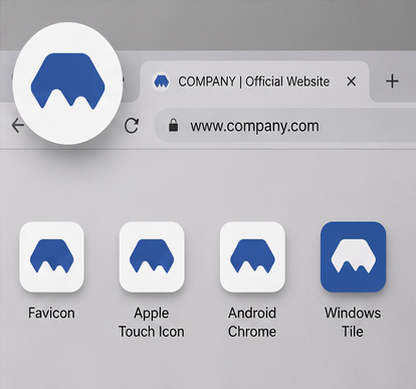The image size is (416, 389).
Task: Click the word COMPANY in the tab title
Action: tap(207, 82)
